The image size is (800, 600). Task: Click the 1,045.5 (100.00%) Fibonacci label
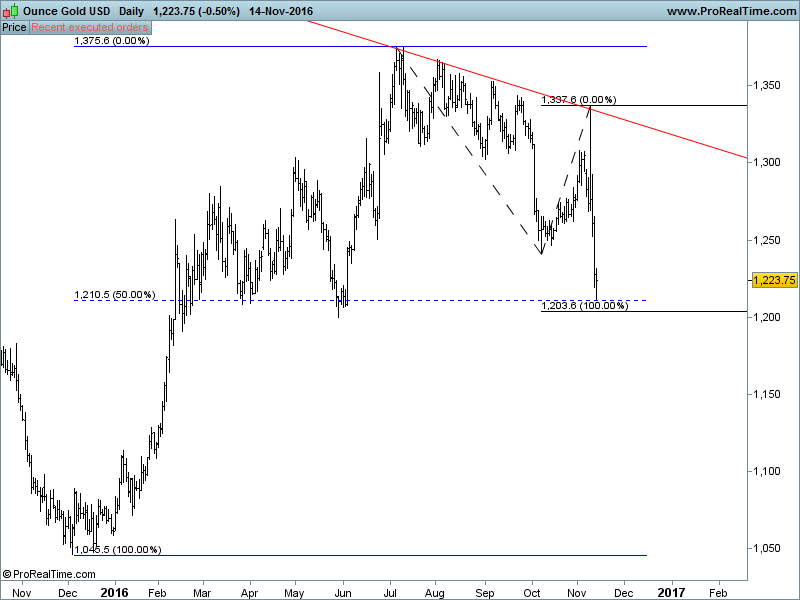[x=117, y=550]
